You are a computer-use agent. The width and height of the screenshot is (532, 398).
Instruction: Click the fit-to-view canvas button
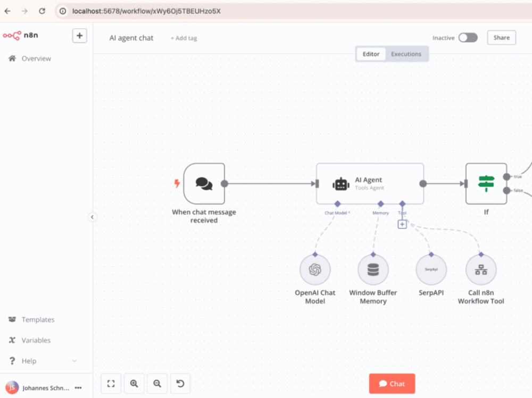pyautogui.click(x=111, y=384)
